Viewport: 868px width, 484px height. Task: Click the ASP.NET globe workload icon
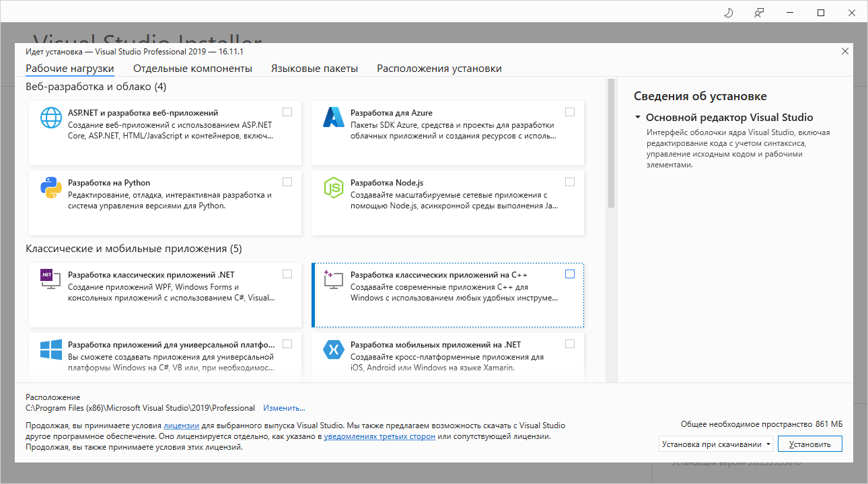point(51,117)
